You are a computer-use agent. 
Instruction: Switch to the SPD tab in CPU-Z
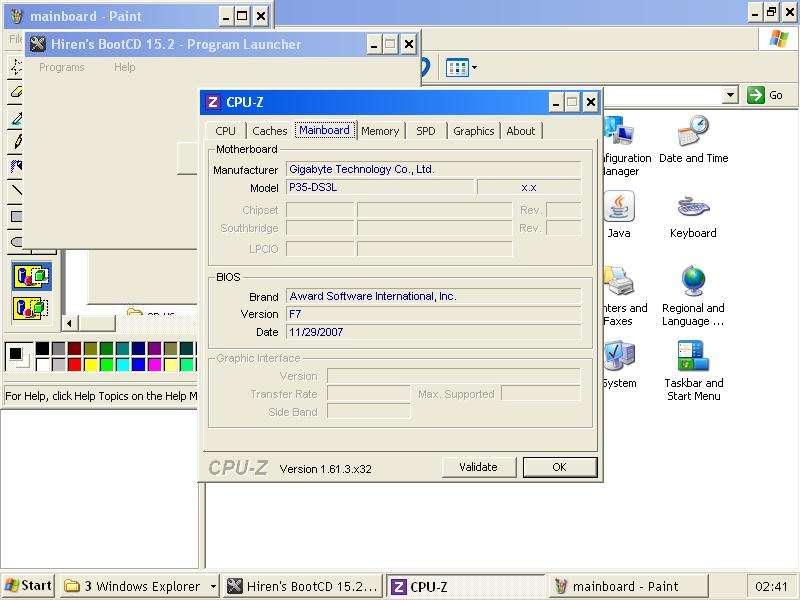[x=426, y=131]
